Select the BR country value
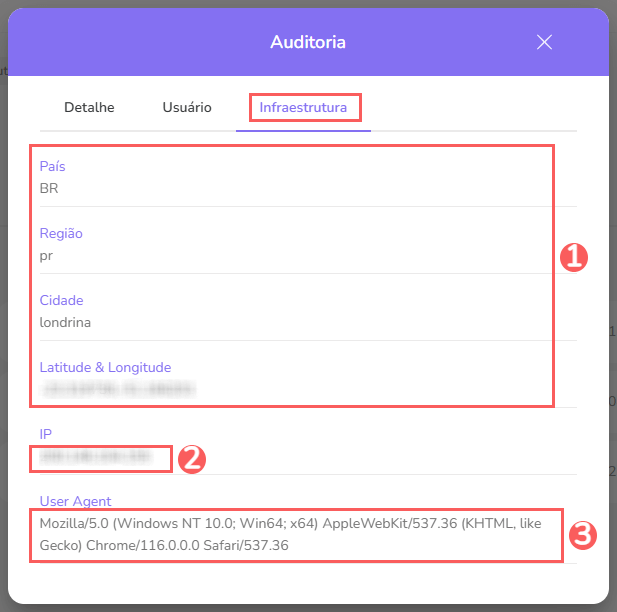 pyautogui.click(x=49, y=188)
